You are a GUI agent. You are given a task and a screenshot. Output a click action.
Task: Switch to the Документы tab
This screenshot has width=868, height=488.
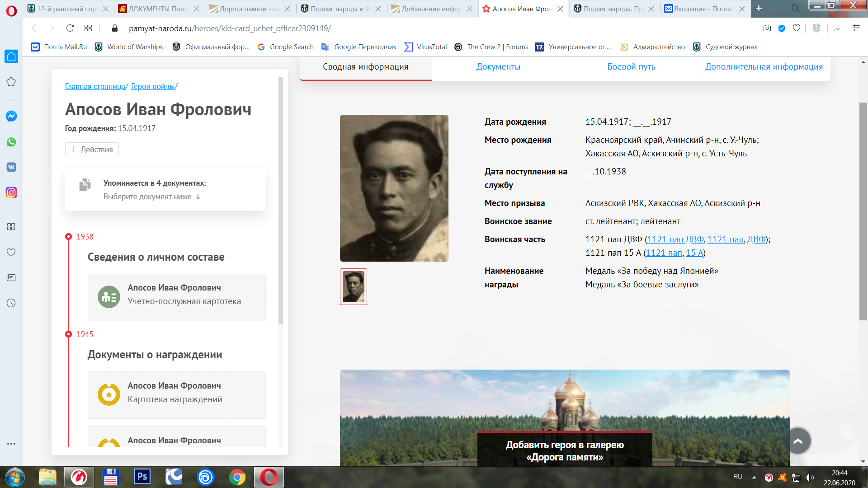498,67
